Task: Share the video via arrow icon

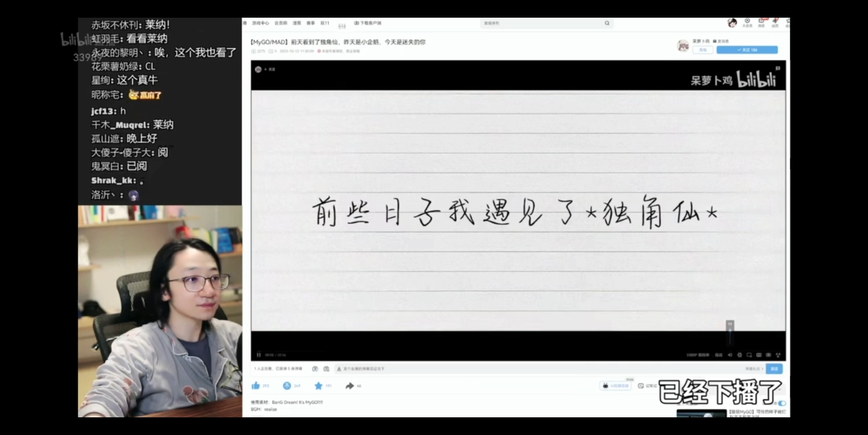Action: pos(350,386)
